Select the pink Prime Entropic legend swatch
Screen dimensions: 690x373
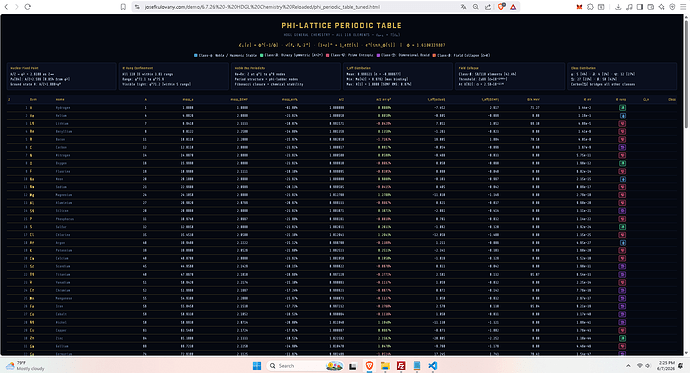click(328, 55)
